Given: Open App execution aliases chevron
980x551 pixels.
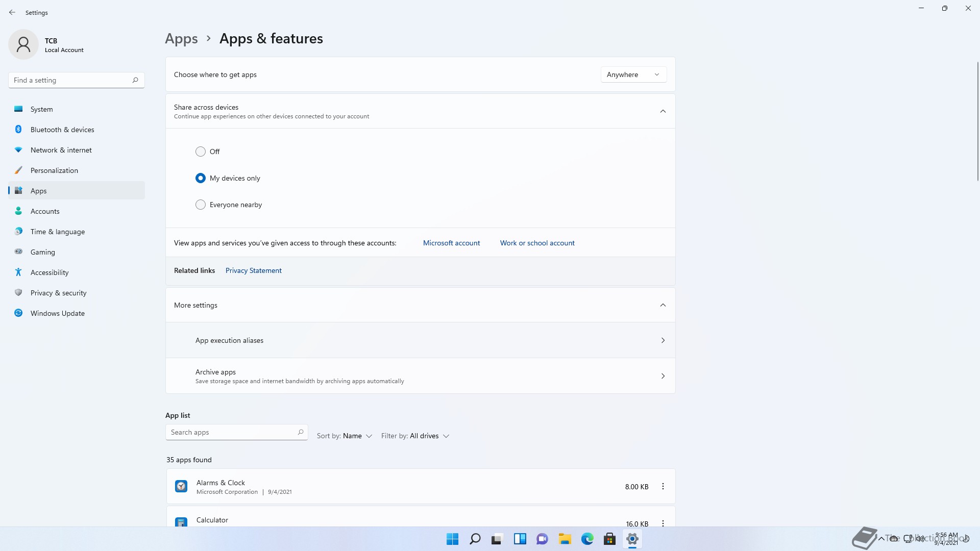Looking at the screenshot, I should [663, 340].
